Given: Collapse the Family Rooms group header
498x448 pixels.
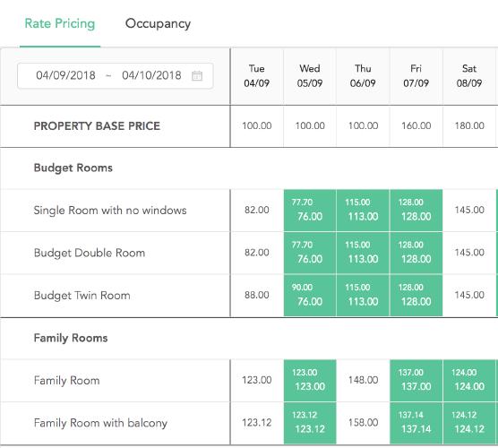Looking at the screenshot, I should (x=71, y=338).
